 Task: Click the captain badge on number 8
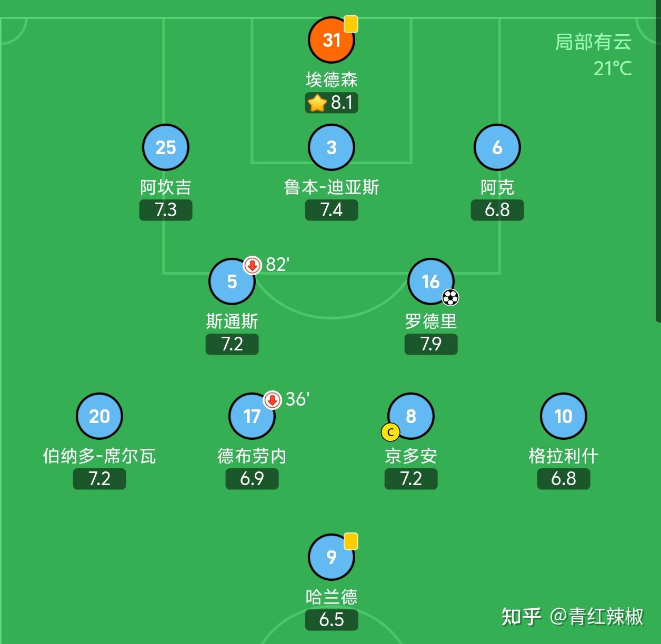click(x=390, y=432)
